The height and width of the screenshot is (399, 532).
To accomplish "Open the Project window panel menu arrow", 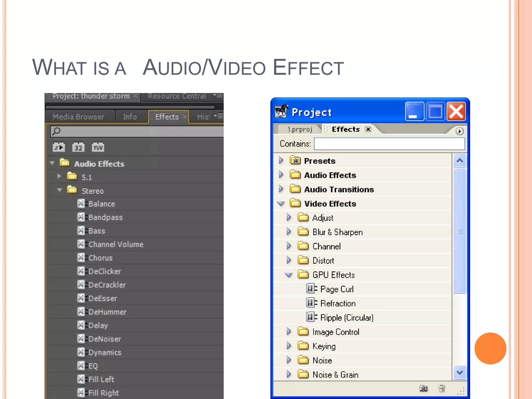I will (x=460, y=131).
